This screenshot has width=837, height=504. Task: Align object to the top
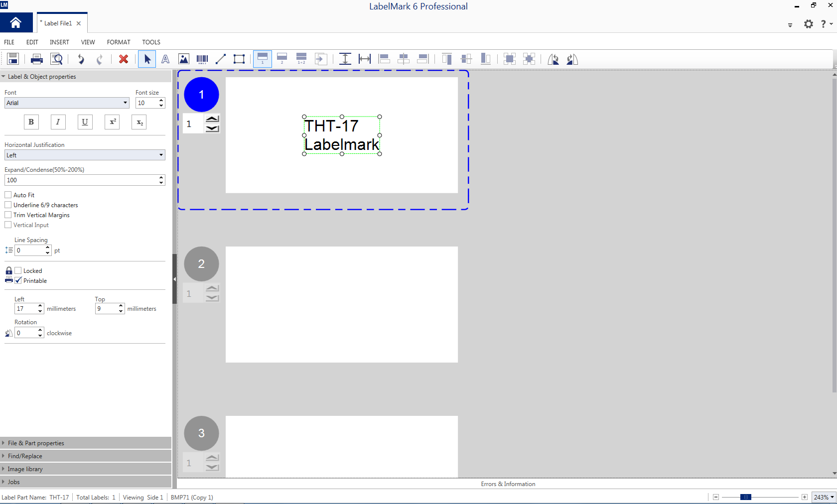click(447, 59)
